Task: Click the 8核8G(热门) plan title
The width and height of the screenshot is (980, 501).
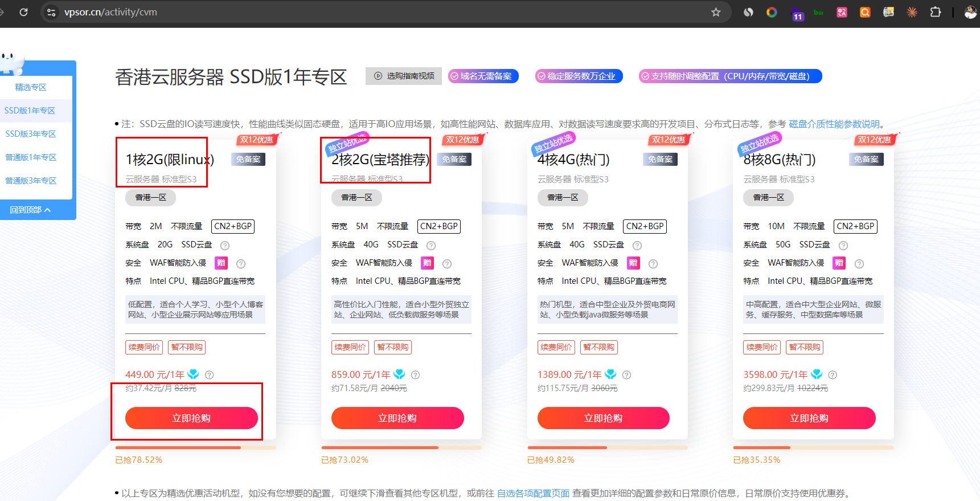Action: click(x=780, y=160)
